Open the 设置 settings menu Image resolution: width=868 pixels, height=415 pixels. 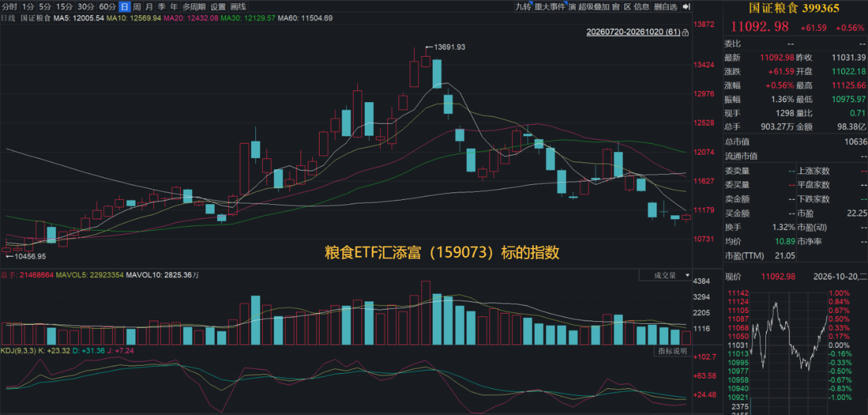point(218,7)
